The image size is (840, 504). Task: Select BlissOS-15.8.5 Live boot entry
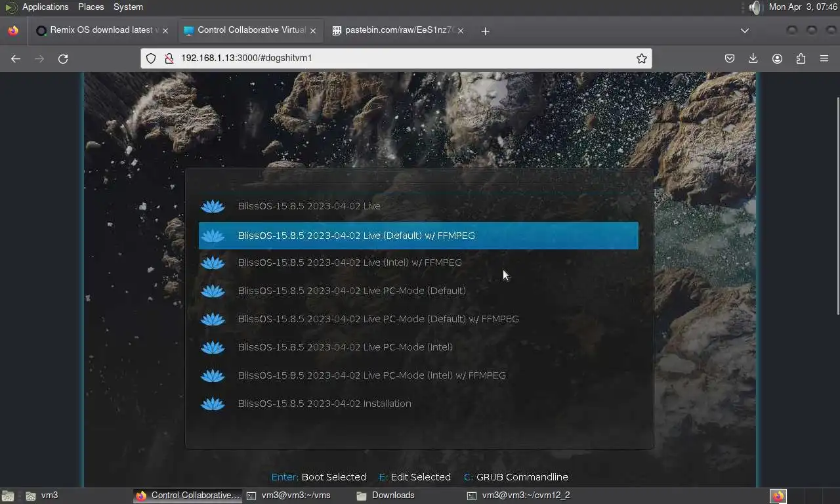point(419,206)
